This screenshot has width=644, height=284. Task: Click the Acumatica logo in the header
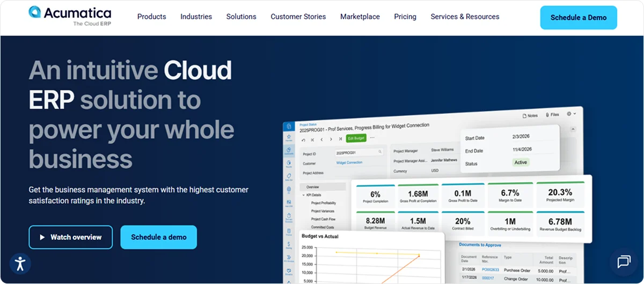[x=70, y=16]
